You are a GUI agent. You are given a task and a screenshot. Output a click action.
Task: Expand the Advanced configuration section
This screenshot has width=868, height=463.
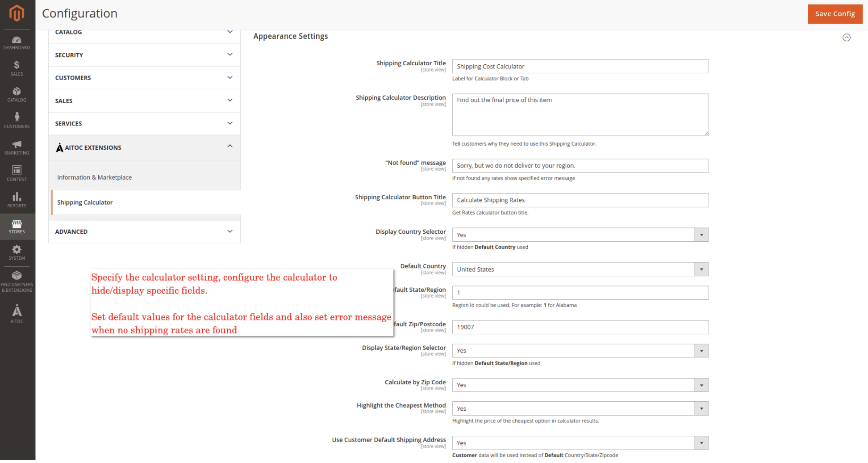tap(144, 231)
